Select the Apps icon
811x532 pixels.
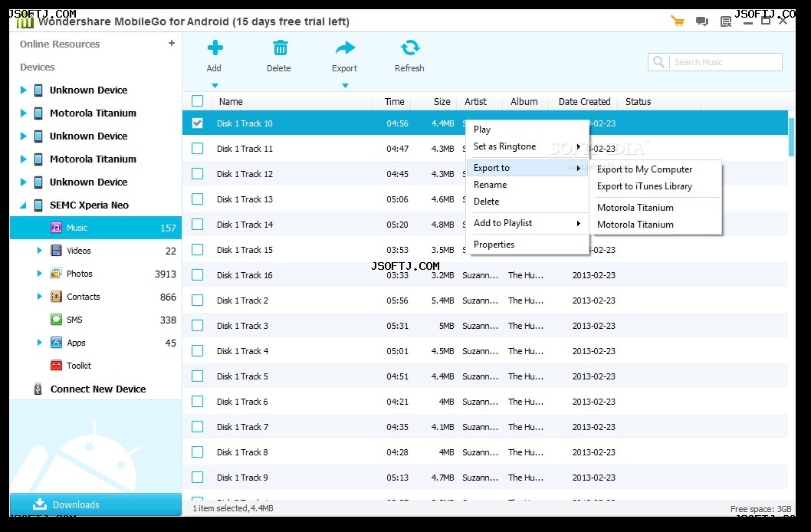point(57,342)
